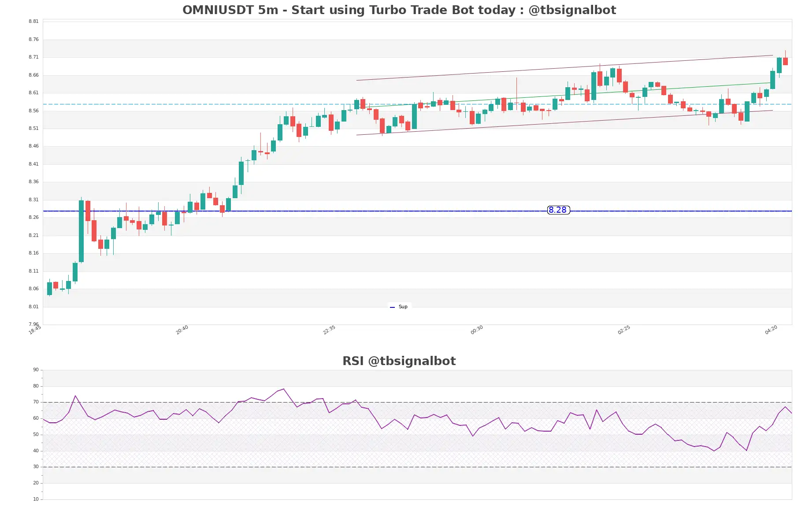
Task: Click the RSI 60 axis label
Action: pyautogui.click(x=36, y=418)
